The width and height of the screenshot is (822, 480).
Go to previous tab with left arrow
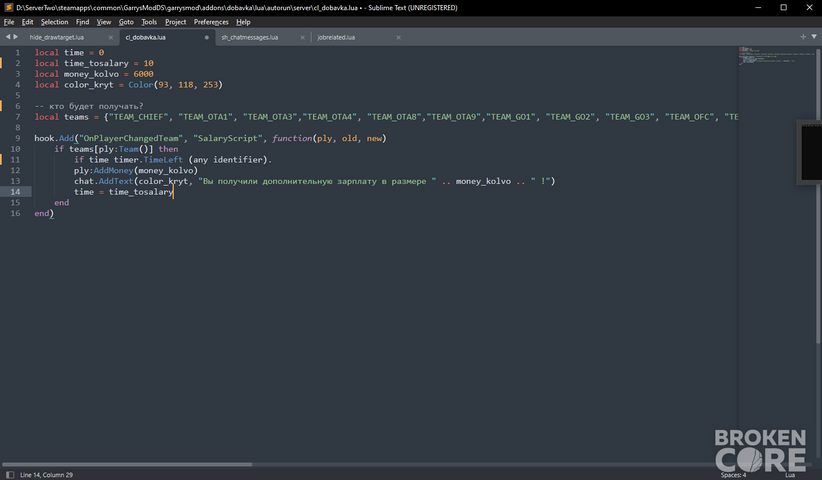[x=8, y=37]
